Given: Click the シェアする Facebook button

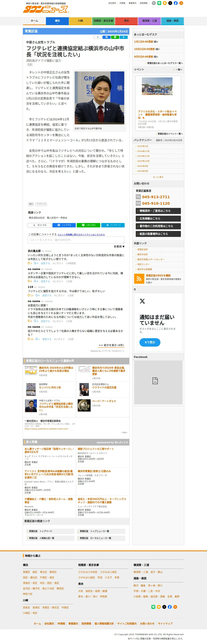Looking at the screenshot, I should [64, 225].
